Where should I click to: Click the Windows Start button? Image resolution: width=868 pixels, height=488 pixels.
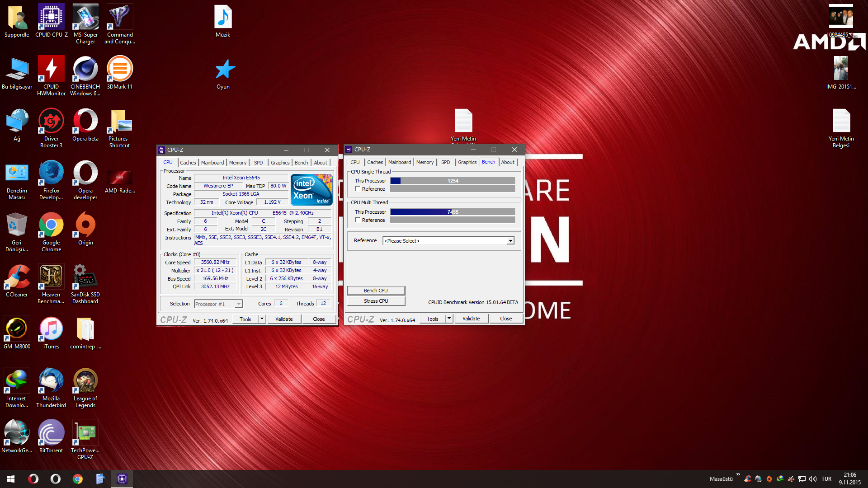click(11, 479)
